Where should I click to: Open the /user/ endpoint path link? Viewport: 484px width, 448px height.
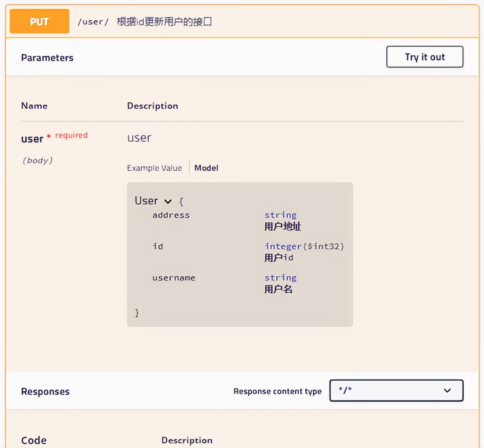click(x=92, y=21)
